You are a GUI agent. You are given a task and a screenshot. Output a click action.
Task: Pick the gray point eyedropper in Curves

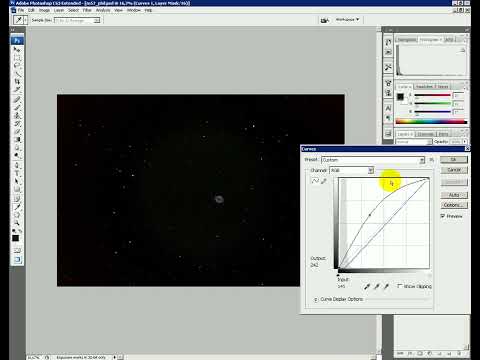tap(377, 286)
